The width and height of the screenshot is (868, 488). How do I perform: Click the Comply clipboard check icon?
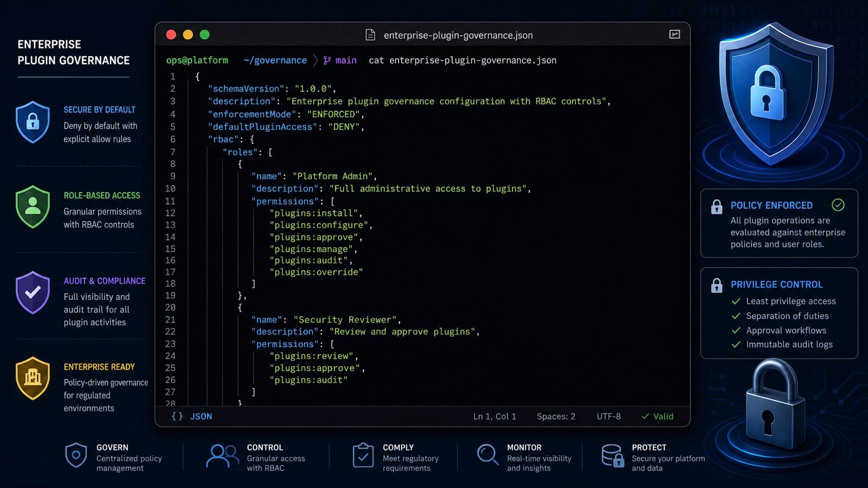click(x=363, y=455)
